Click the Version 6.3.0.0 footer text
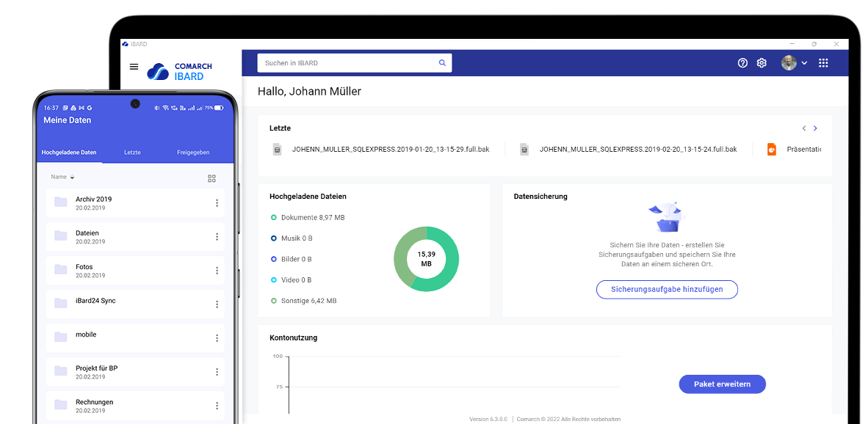The width and height of the screenshot is (868, 424). (488, 419)
